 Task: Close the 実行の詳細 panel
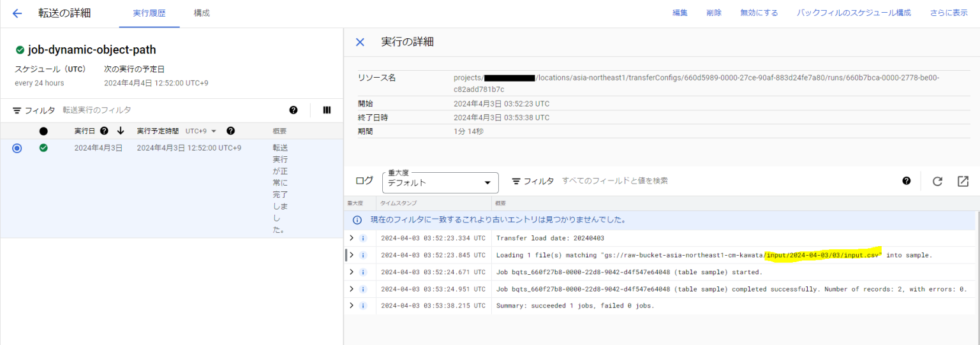pyautogui.click(x=360, y=42)
